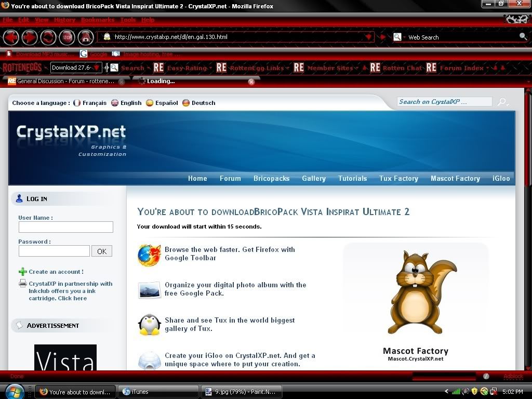Open the Download MP3 music bookmark
Viewport: 532px width, 399px height.
click(x=40, y=54)
